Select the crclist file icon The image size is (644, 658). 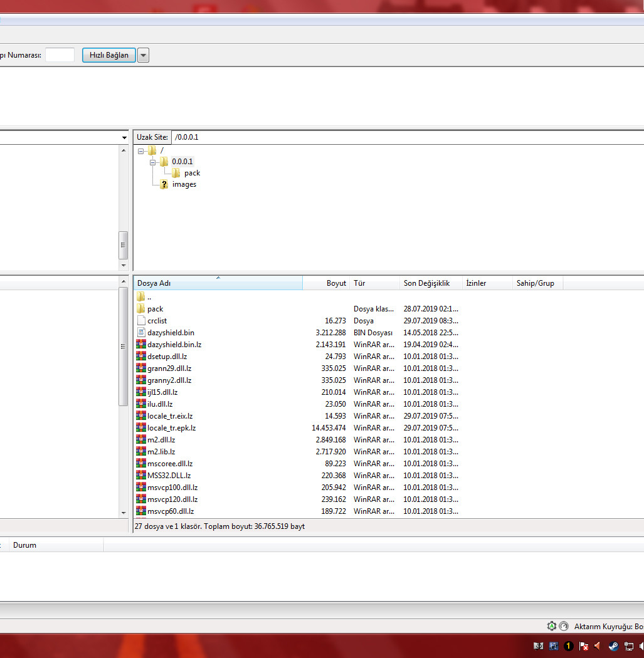141,321
